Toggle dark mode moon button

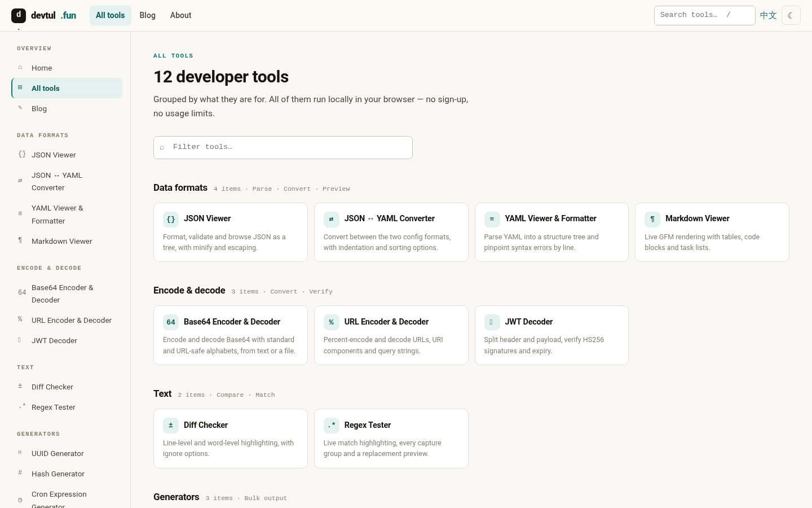coord(791,15)
